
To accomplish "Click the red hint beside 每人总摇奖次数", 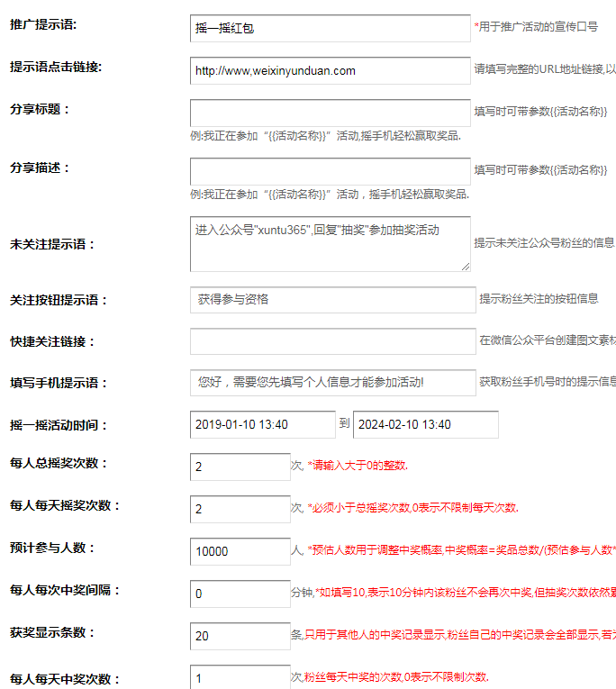I will [358, 467].
